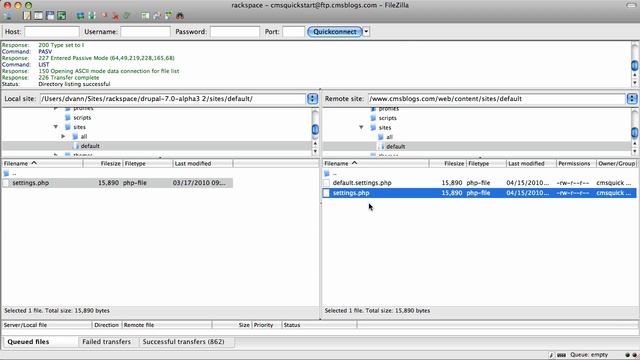The height and width of the screenshot is (360, 640).
Task: Click the binoculars file search icon
Action: [x=180, y=16]
